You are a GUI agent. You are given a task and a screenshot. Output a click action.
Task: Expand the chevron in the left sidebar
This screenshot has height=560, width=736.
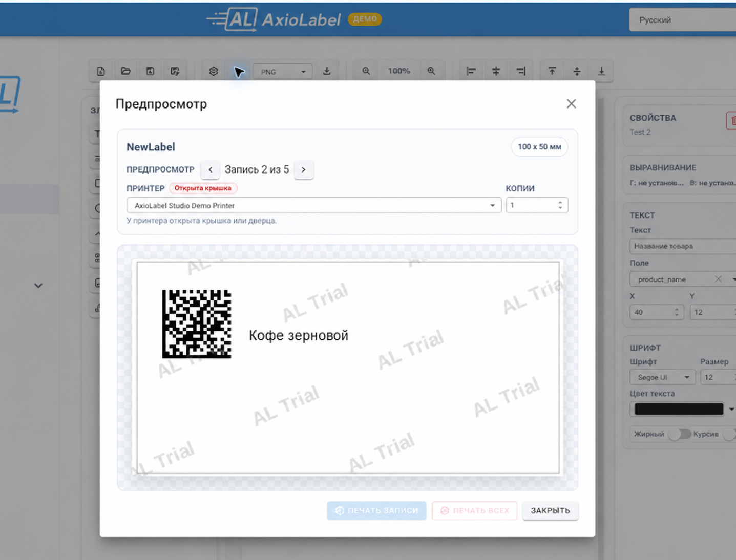tap(38, 286)
